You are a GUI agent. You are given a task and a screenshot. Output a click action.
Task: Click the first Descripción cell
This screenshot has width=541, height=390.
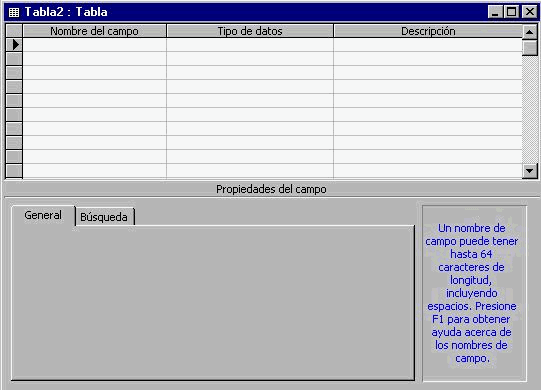428,45
